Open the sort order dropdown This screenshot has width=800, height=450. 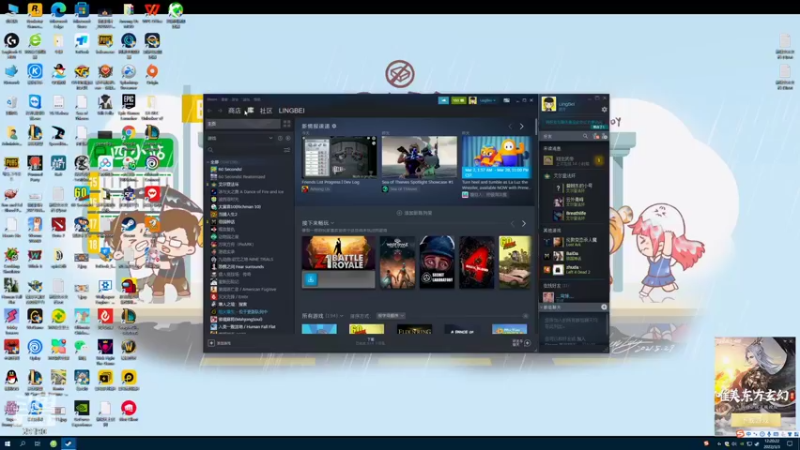pos(391,316)
